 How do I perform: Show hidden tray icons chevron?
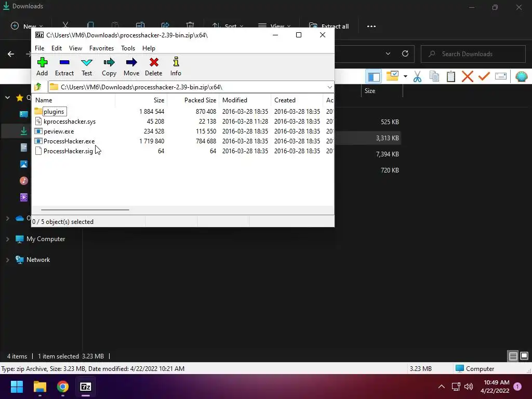[442, 387]
